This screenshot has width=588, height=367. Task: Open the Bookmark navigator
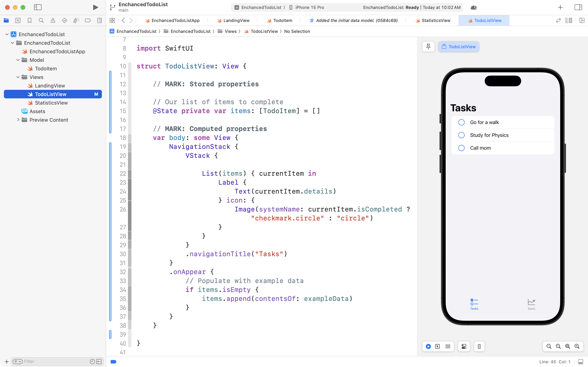[29, 20]
